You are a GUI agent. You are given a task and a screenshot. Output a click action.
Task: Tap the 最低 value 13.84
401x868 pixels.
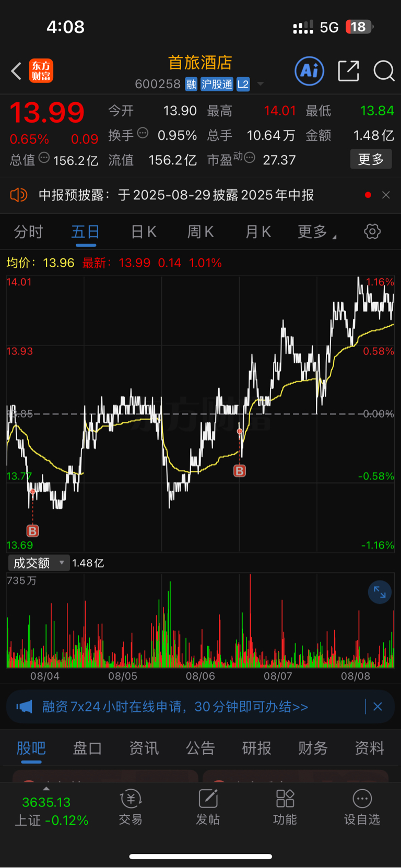pos(377,111)
